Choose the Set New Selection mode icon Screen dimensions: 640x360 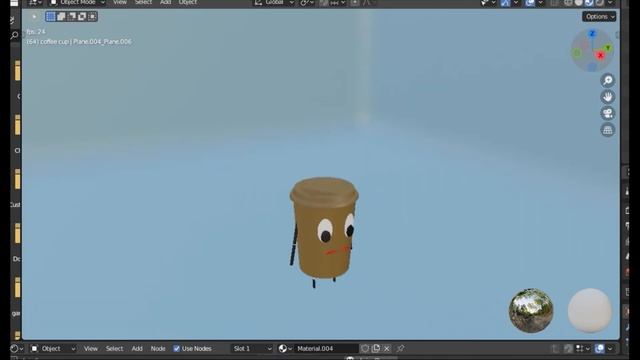[50, 17]
